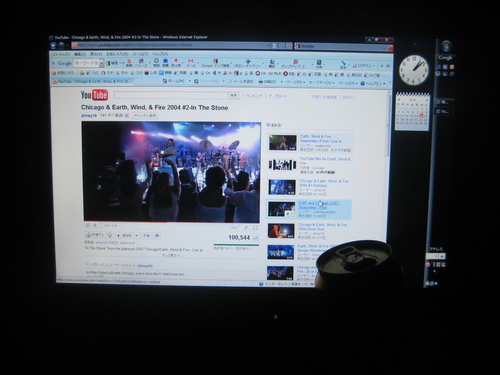Viewport: 500px width, 375px height.
Task: Open fullscreen mode with the player's fullscreen icon
Action: point(255,228)
